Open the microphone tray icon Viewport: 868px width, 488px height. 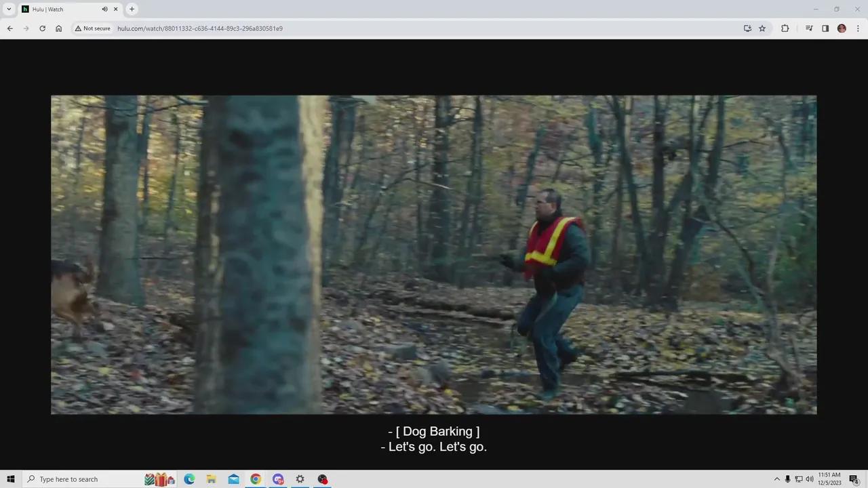pyautogui.click(x=788, y=479)
